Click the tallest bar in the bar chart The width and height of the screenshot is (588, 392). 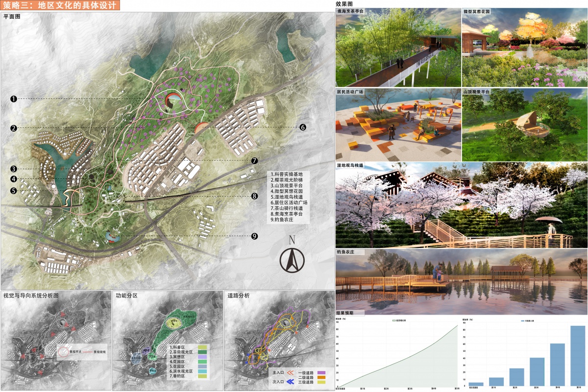tap(578, 356)
